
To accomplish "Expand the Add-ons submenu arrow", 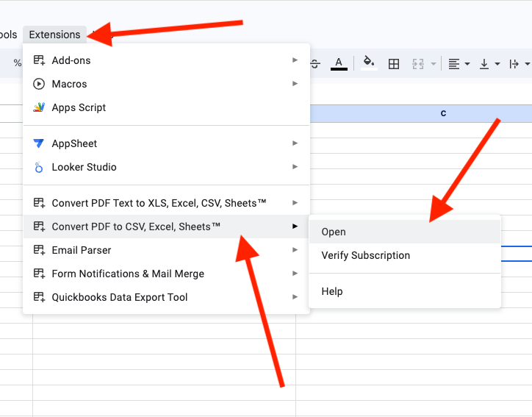I will (x=295, y=60).
